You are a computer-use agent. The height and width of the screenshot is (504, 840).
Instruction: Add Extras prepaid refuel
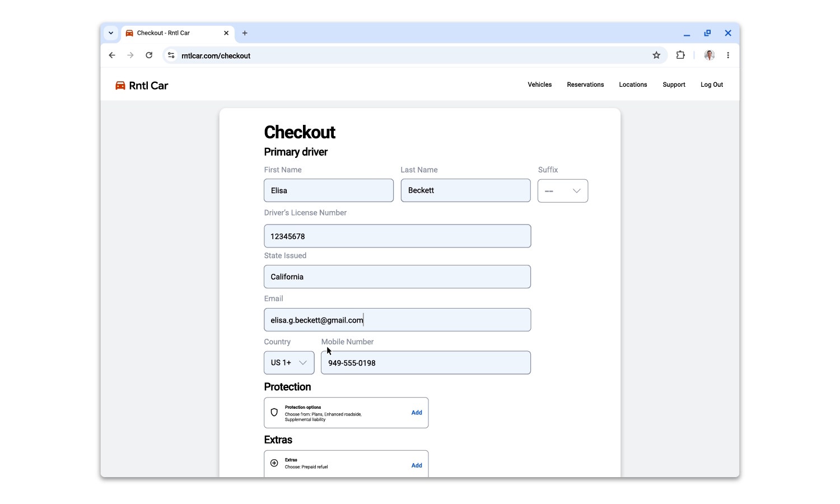point(417,465)
